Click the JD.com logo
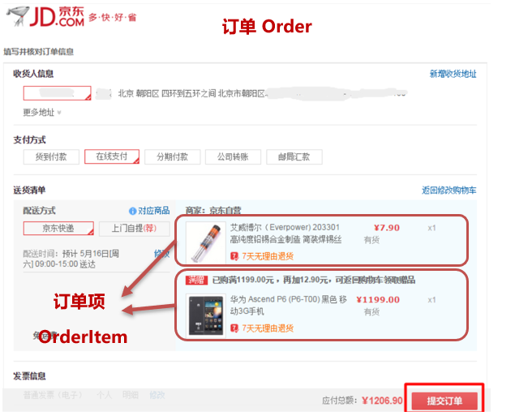Screen dimensions: 515x420 [46, 16]
